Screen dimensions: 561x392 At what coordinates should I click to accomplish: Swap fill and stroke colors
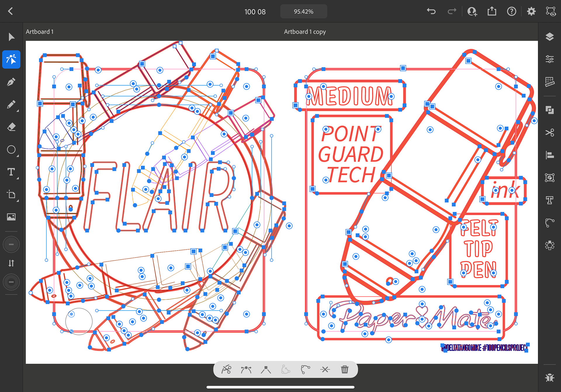(x=11, y=263)
